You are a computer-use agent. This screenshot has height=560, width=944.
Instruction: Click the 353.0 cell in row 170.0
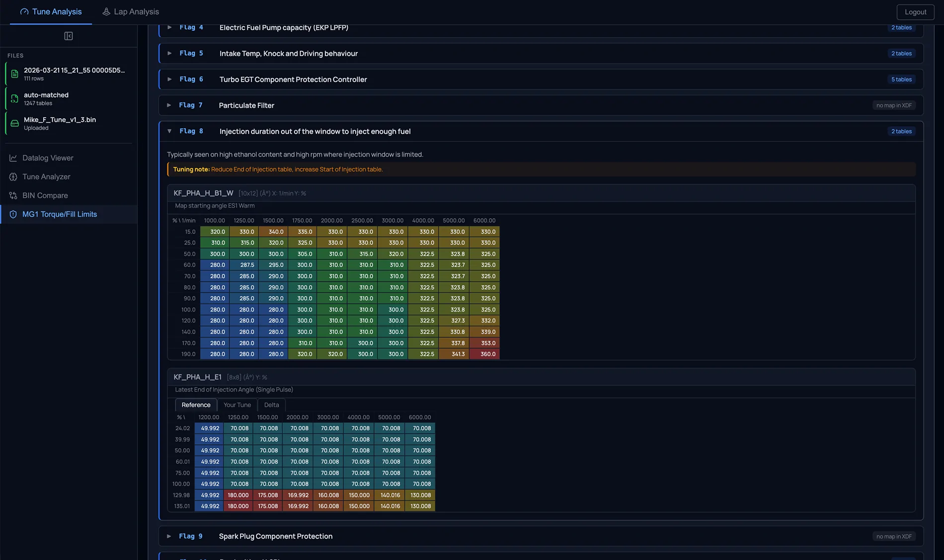pos(484,343)
